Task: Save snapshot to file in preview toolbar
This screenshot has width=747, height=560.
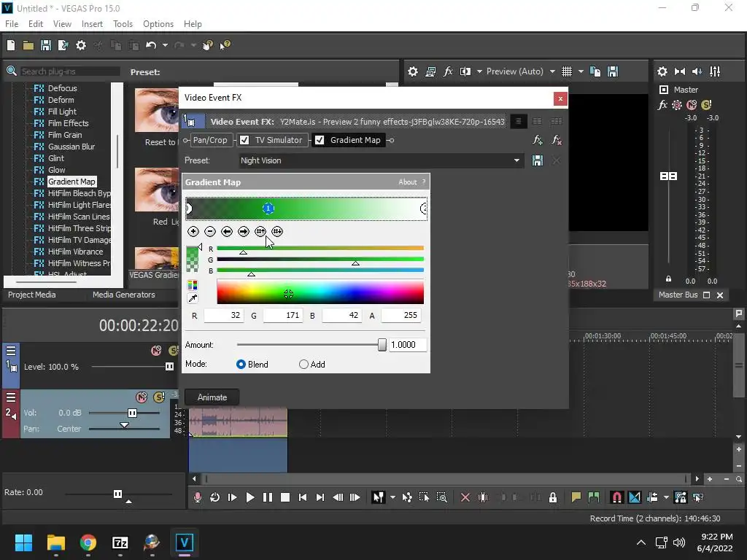Action: coord(613,72)
